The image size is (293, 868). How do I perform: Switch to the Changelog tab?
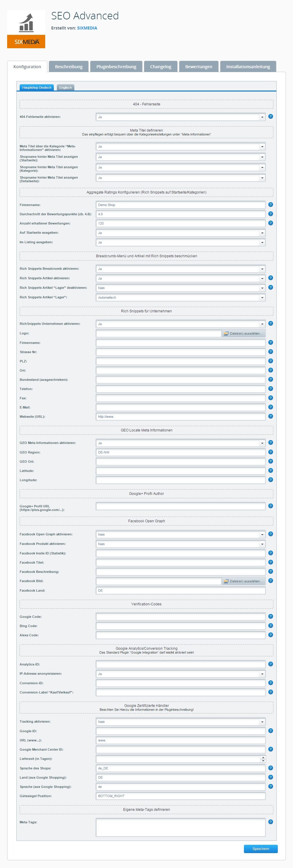161,66
